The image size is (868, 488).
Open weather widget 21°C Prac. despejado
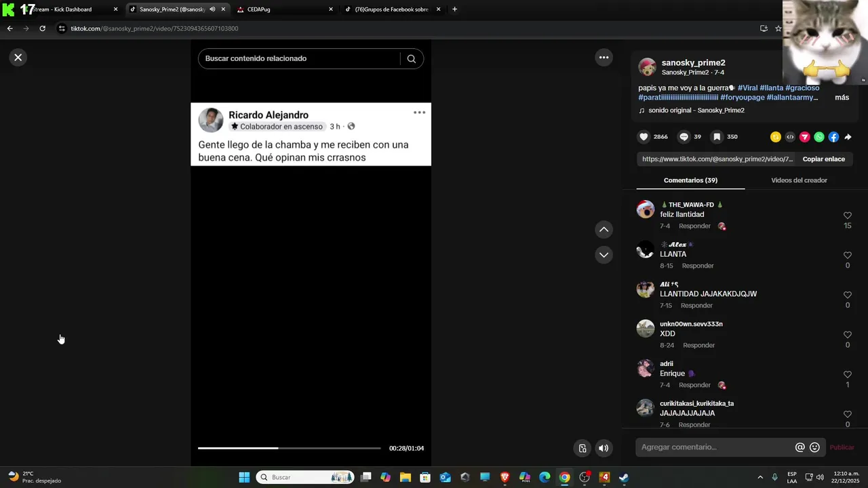pos(35,477)
